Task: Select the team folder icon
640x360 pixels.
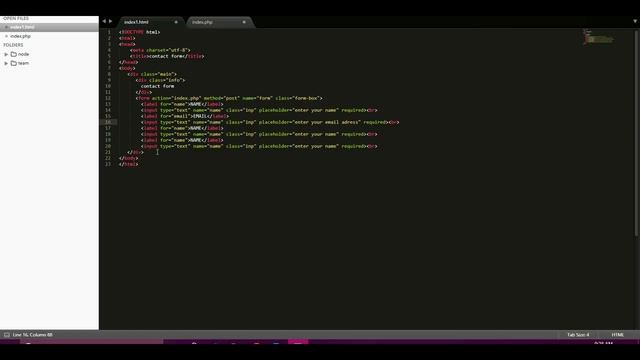Action: pos(13,63)
